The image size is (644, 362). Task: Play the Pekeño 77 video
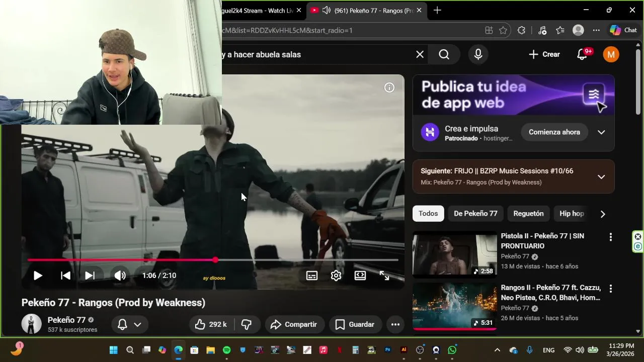click(x=38, y=276)
